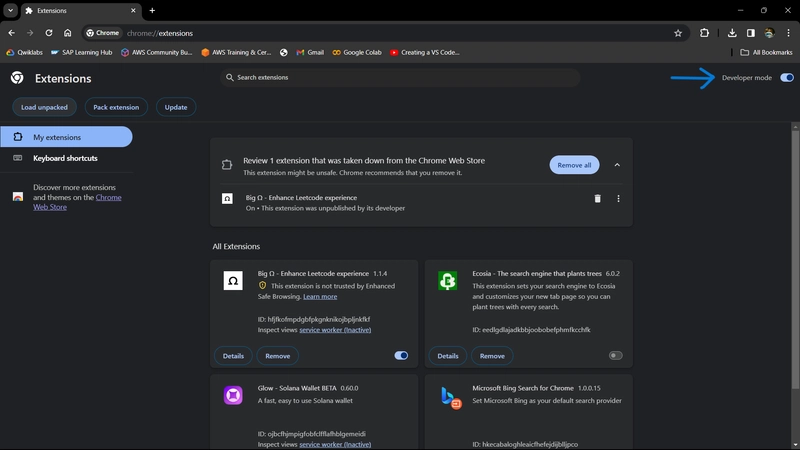
Task: Open the globe bookmark icon
Action: click(284, 52)
